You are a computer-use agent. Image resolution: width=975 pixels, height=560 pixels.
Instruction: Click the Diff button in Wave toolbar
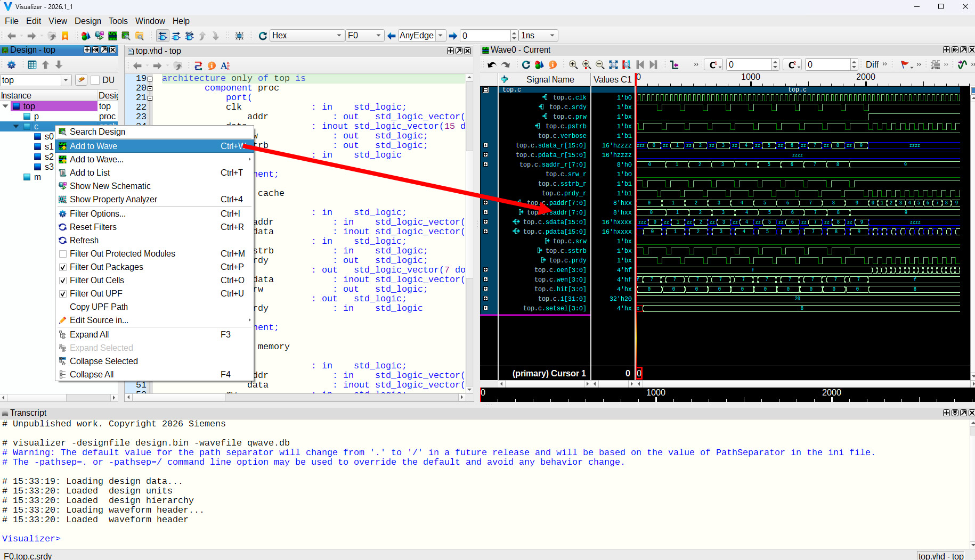point(872,65)
